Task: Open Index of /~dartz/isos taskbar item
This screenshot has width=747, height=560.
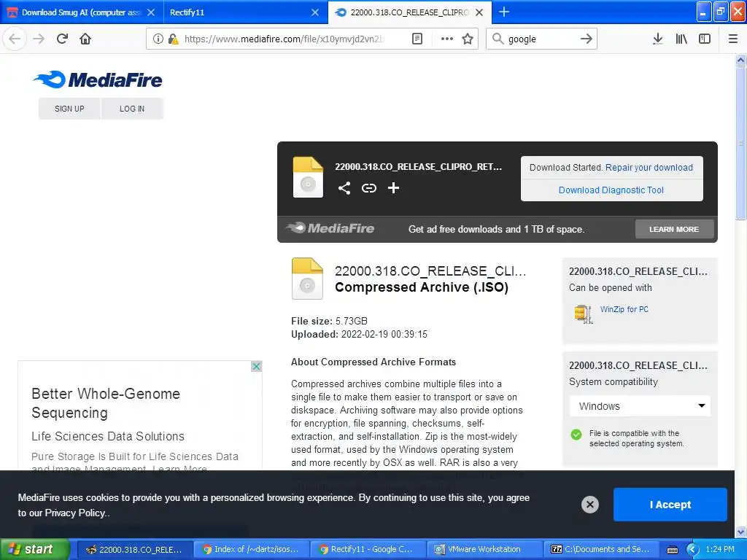Action: (x=251, y=550)
